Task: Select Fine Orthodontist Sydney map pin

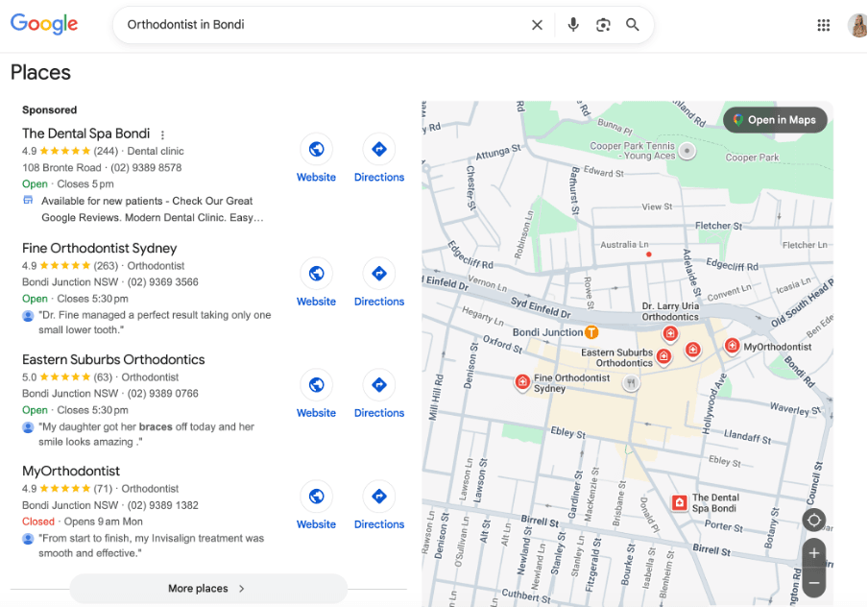Action: point(522,381)
